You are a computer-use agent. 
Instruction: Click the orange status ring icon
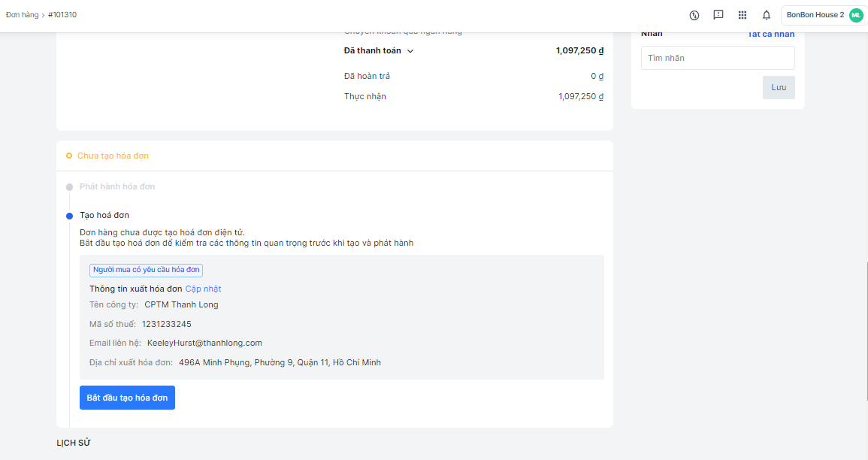click(x=69, y=156)
